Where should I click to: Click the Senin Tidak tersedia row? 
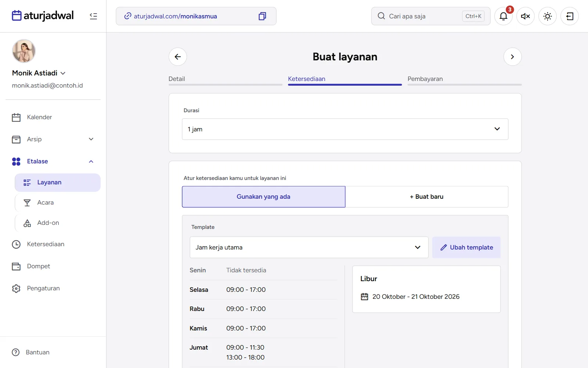(263, 270)
